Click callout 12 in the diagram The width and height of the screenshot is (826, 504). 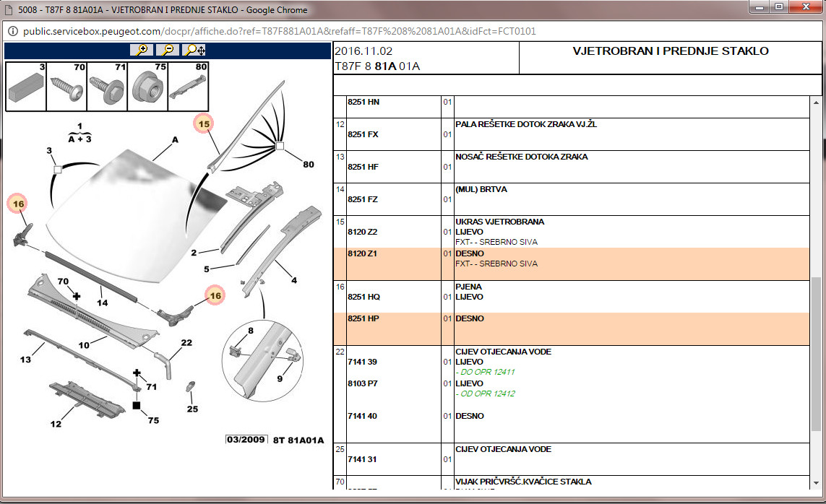click(56, 424)
